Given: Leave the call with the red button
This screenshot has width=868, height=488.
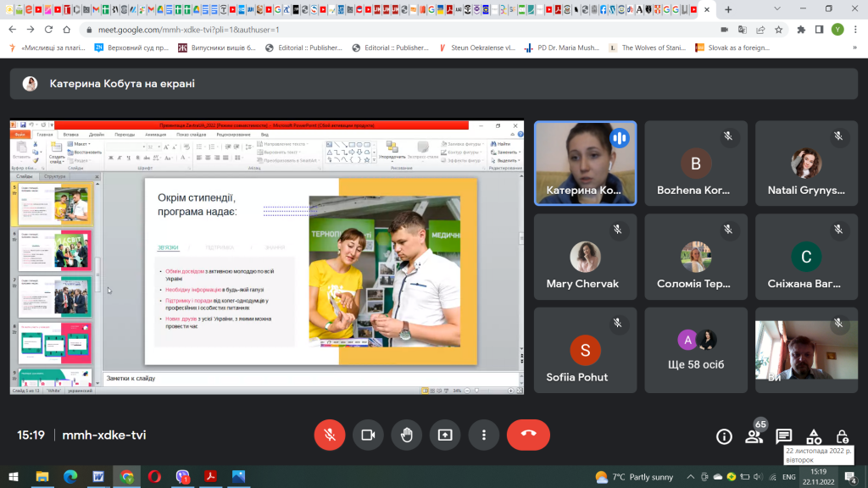Looking at the screenshot, I should (x=528, y=435).
